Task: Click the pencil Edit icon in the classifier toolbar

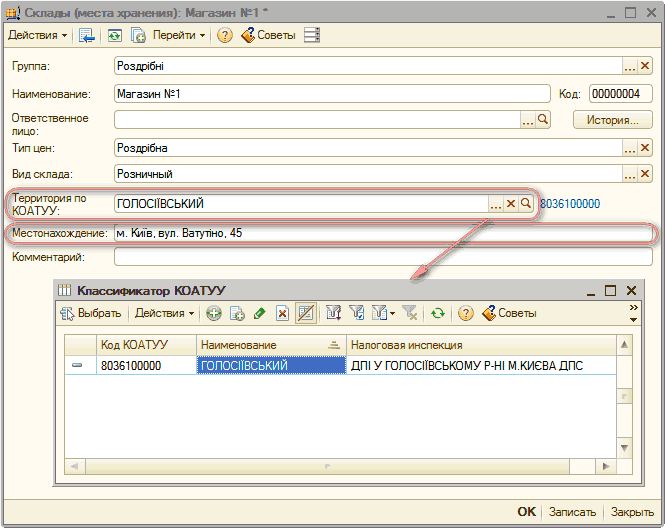Action: click(x=260, y=313)
